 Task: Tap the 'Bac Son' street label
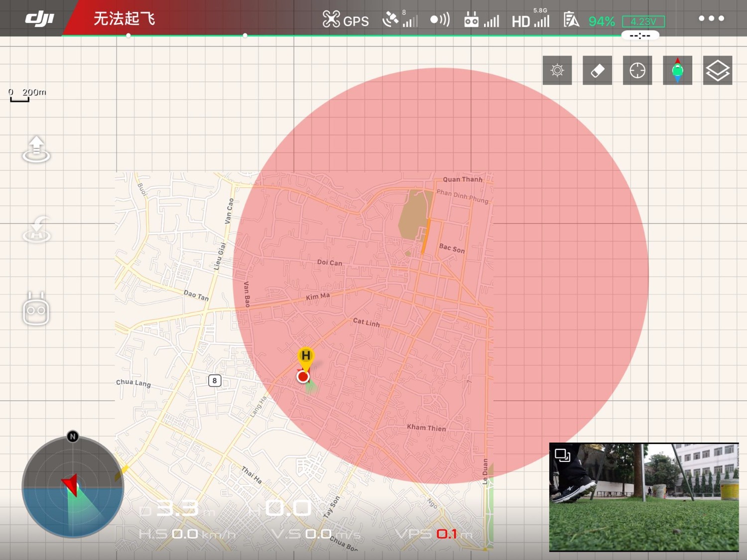click(x=452, y=248)
